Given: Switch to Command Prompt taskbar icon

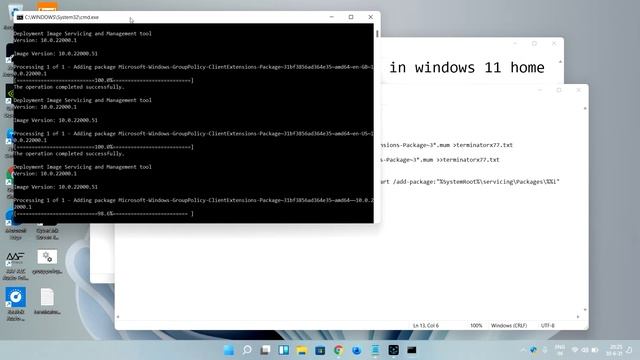Looking at the screenshot, I should 412,350.
